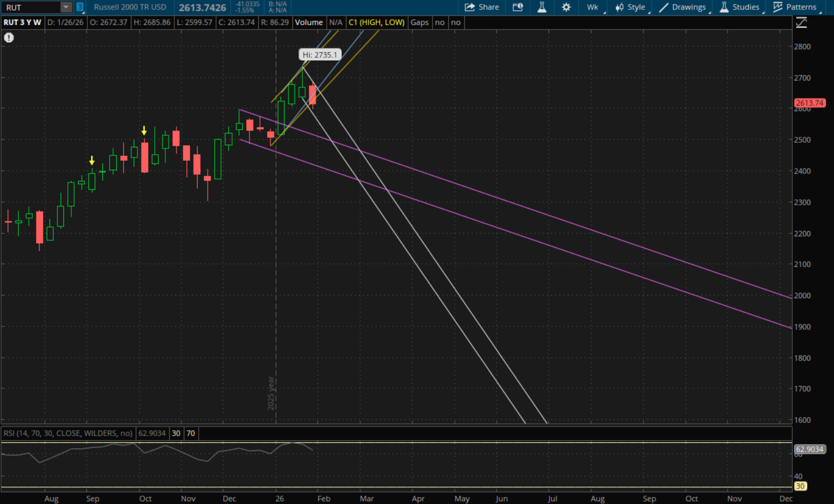Click the first yellow down arrow marker
The width and height of the screenshot is (834, 504).
92,161
